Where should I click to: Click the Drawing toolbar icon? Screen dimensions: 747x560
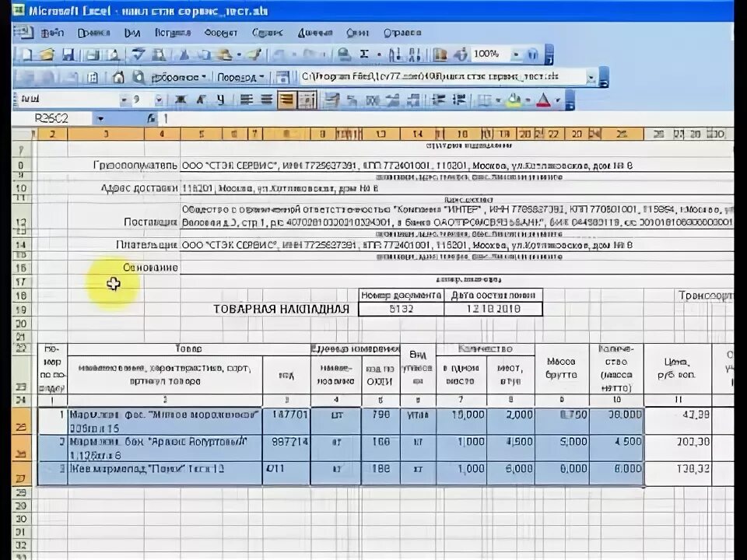(461, 54)
